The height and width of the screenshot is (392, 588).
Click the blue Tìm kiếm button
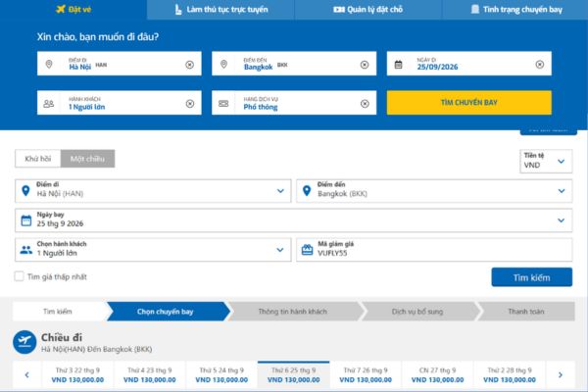[x=532, y=277]
